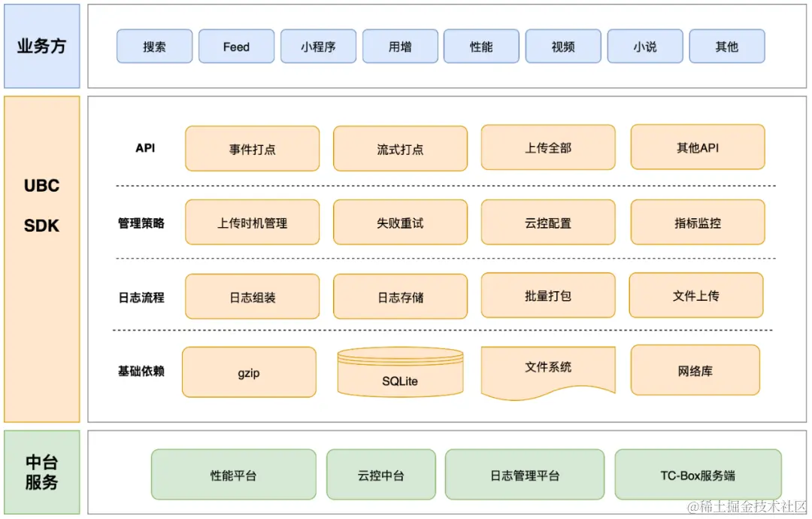The image size is (812, 519).
Task: Click the 事件打点 API block
Action: pos(252,148)
